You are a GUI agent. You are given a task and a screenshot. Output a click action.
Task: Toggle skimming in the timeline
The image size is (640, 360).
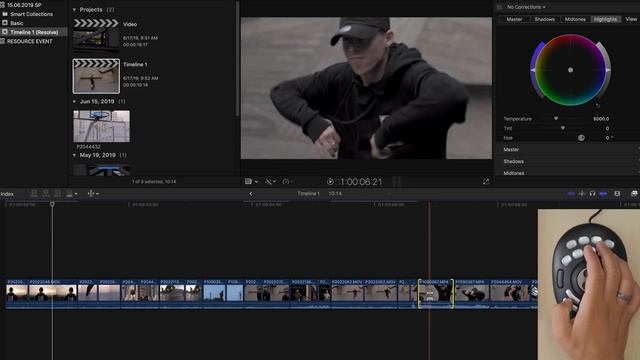[571, 193]
